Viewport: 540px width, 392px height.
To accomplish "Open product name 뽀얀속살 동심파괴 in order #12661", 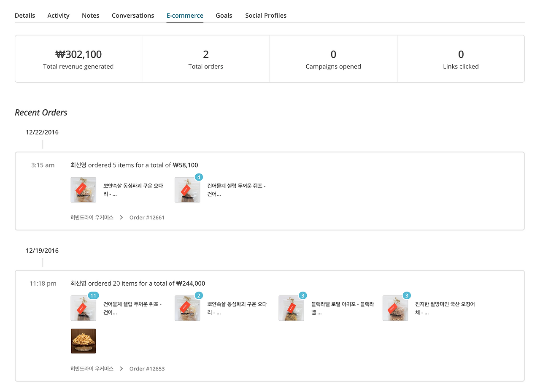I will tap(133, 190).
